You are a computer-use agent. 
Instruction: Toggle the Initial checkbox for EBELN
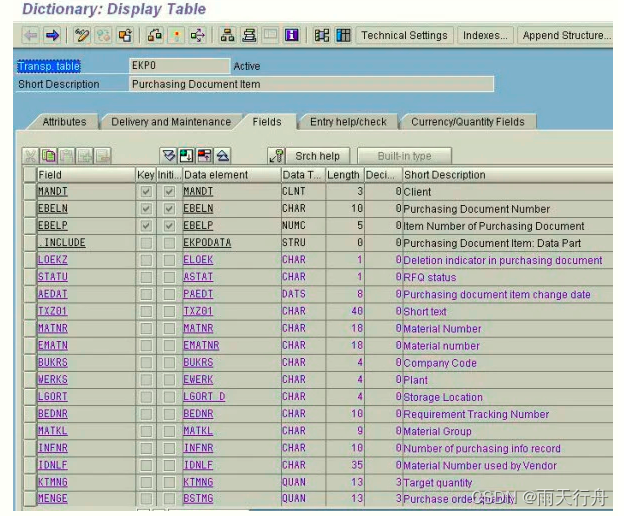pyautogui.click(x=169, y=208)
